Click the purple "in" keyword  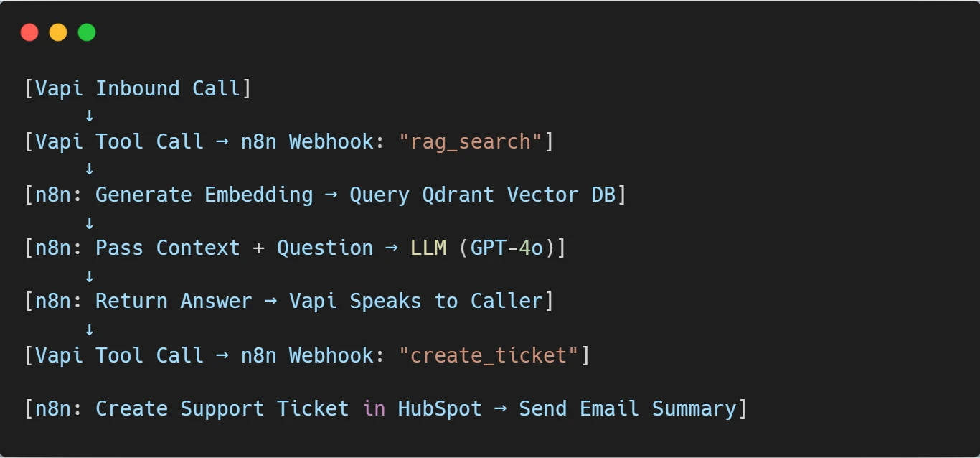coord(374,408)
